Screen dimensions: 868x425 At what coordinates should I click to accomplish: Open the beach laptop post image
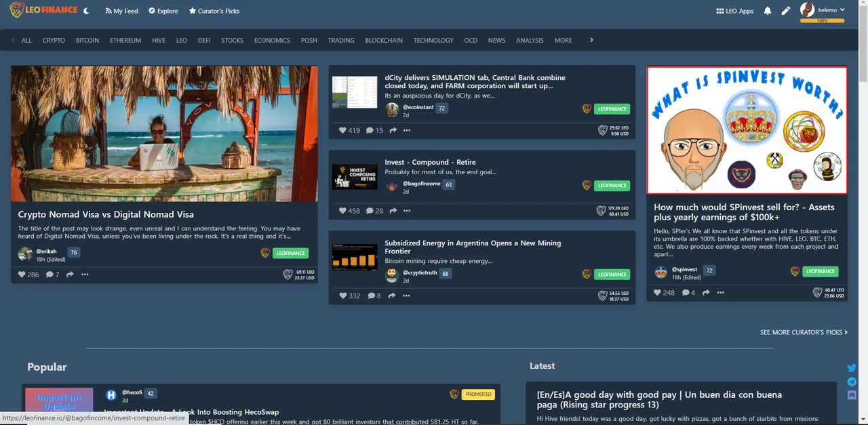point(164,134)
